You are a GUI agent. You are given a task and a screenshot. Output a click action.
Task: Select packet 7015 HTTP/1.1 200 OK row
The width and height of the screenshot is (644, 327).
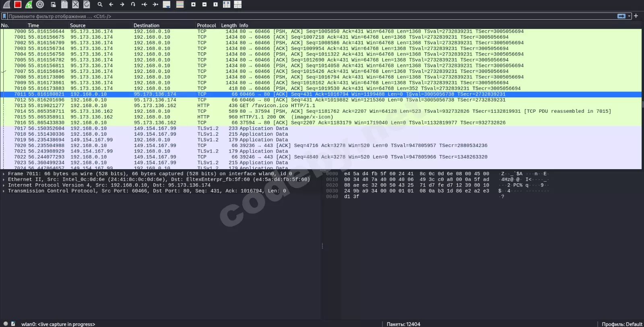point(321,117)
